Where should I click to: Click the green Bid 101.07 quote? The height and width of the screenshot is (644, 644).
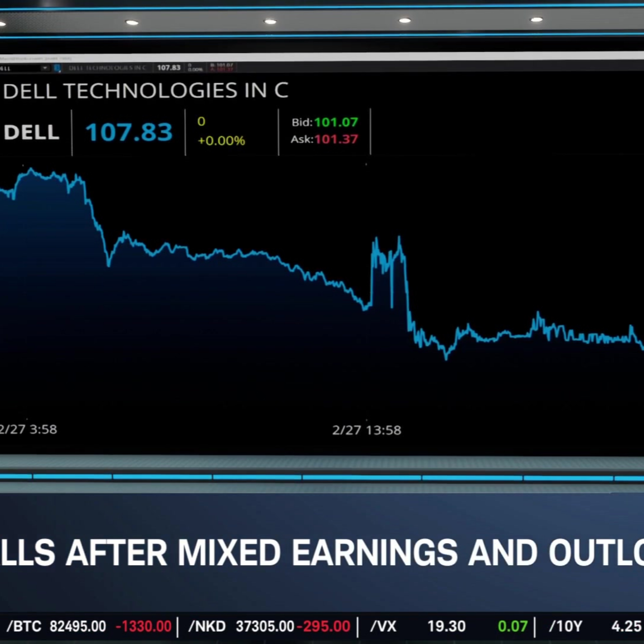tap(325, 122)
